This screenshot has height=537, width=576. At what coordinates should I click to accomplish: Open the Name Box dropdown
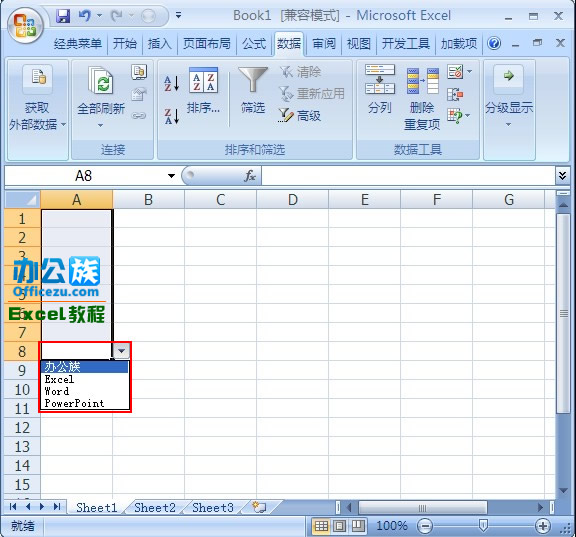click(x=171, y=176)
